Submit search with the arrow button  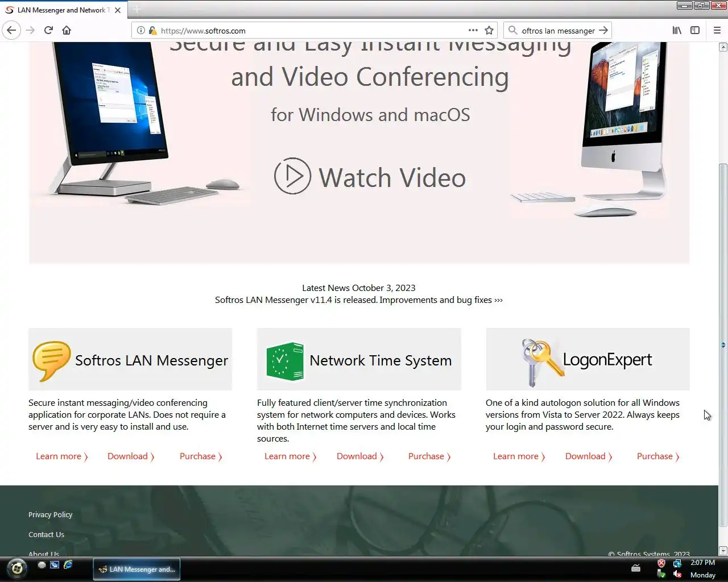pyautogui.click(x=603, y=30)
